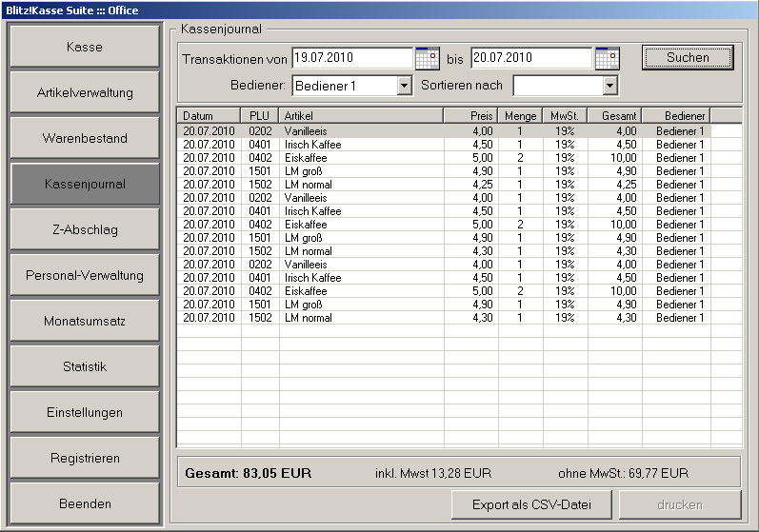Screen dimensions: 759x532
Task: Click Beenden to quit
Action: [85, 503]
